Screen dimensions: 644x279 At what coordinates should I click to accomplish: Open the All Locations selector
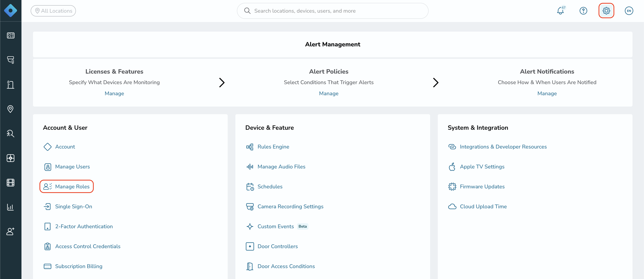click(x=53, y=11)
